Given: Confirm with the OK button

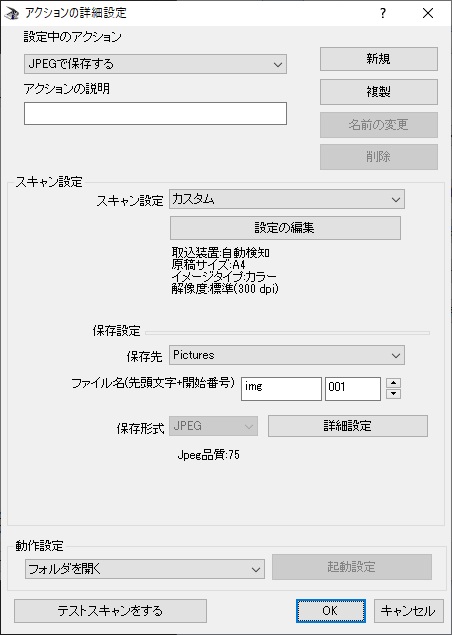Looking at the screenshot, I should (x=330, y=611).
